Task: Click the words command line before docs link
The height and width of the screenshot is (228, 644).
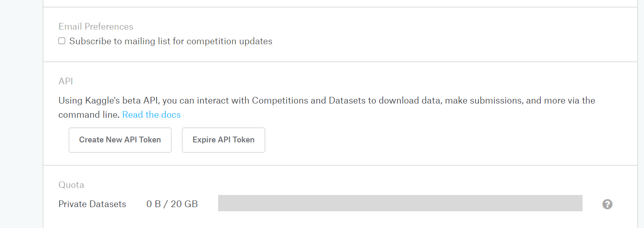Action: click(89, 115)
